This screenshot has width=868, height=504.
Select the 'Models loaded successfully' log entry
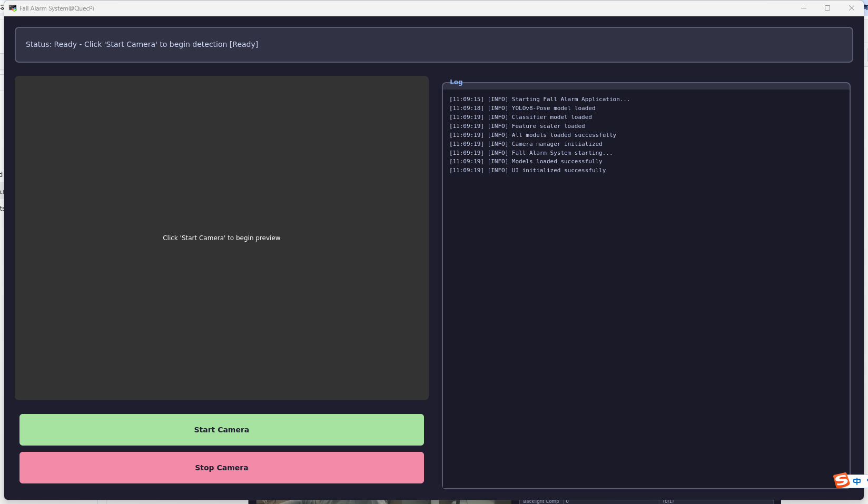[x=526, y=162]
